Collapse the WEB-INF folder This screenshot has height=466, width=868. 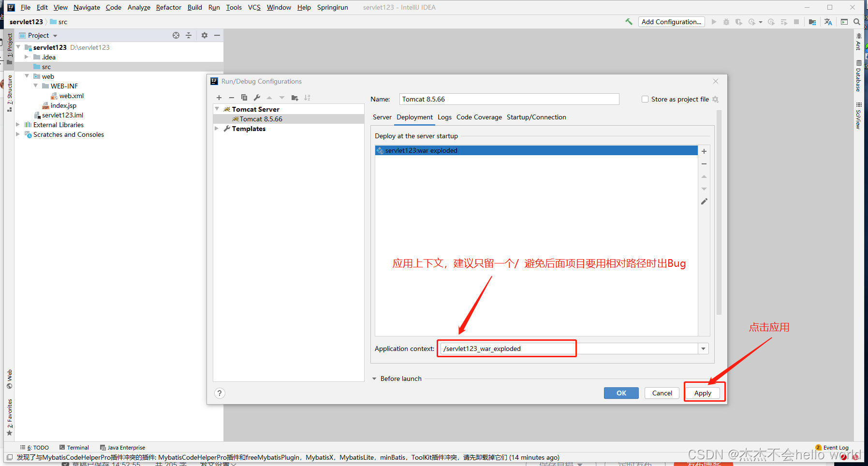pyautogui.click(x=35, y=86)
